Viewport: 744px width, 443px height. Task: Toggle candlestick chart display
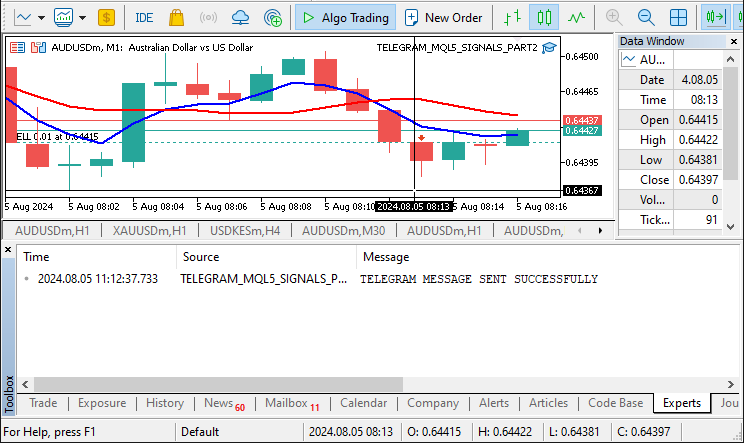[x=544, y=18]
